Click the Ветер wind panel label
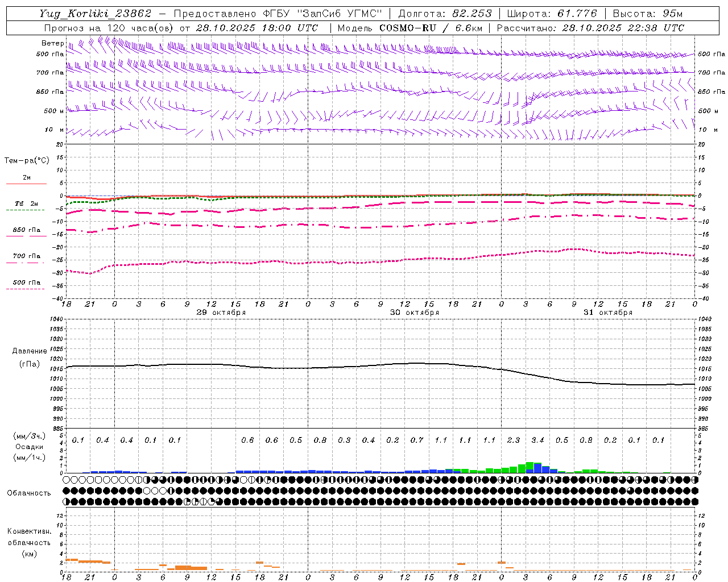Image resolution: width=728 pixels, height=582 pixels. pyautogui.click(x=52, y=43)
